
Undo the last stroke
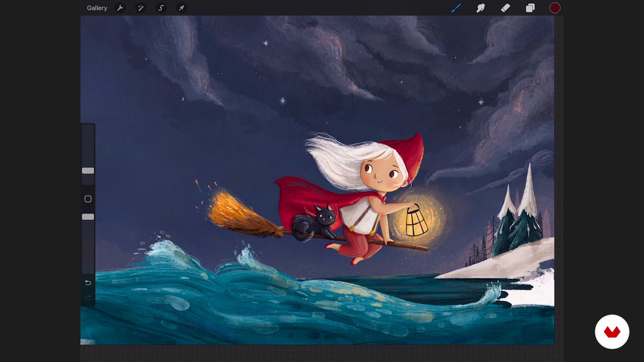point(88,283)
